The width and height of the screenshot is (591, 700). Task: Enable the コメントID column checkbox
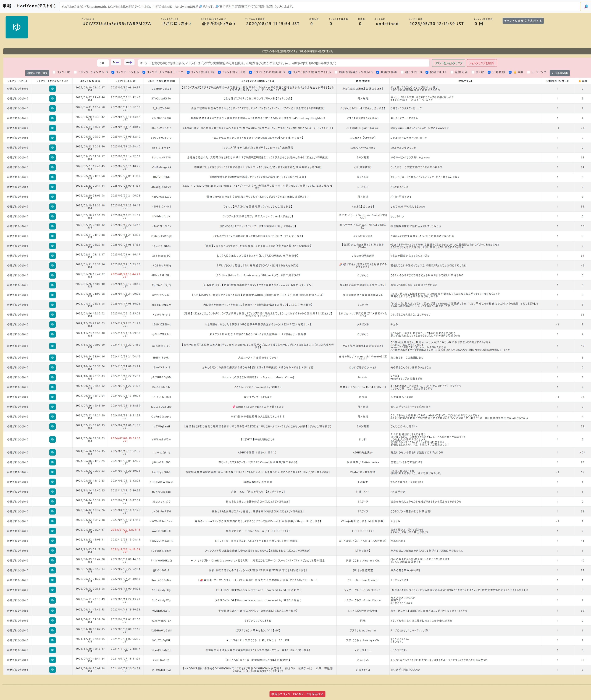pos(54,72)
